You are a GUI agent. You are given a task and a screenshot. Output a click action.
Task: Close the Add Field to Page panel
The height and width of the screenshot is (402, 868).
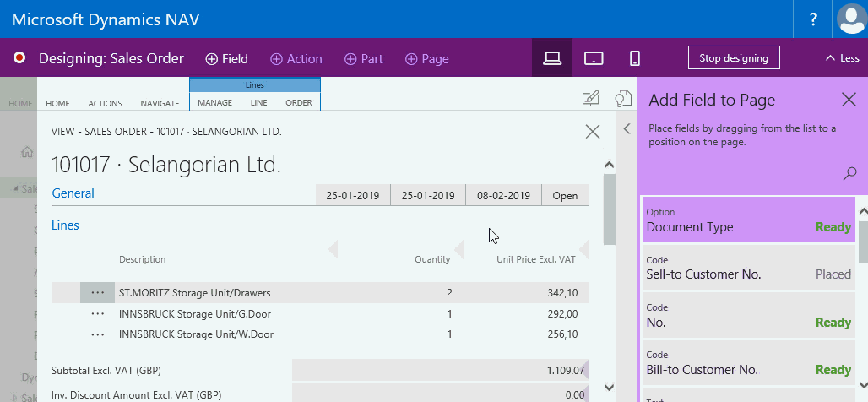pos(849,100)
